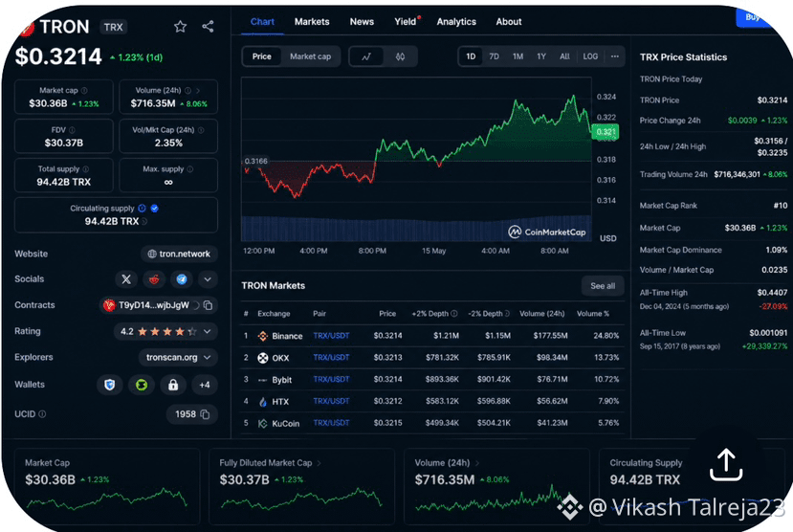
Task: Open the chart more options ellipsis
Action: coord(614,56)
